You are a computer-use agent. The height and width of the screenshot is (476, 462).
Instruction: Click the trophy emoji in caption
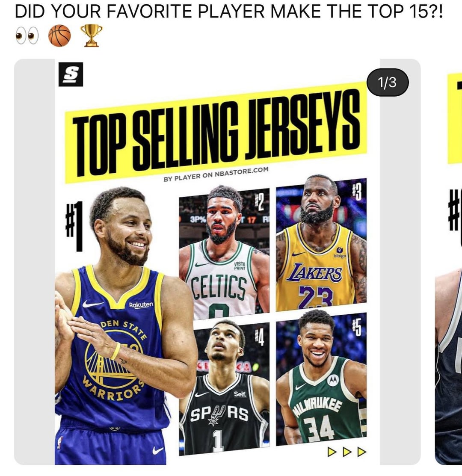click(92, 35)
